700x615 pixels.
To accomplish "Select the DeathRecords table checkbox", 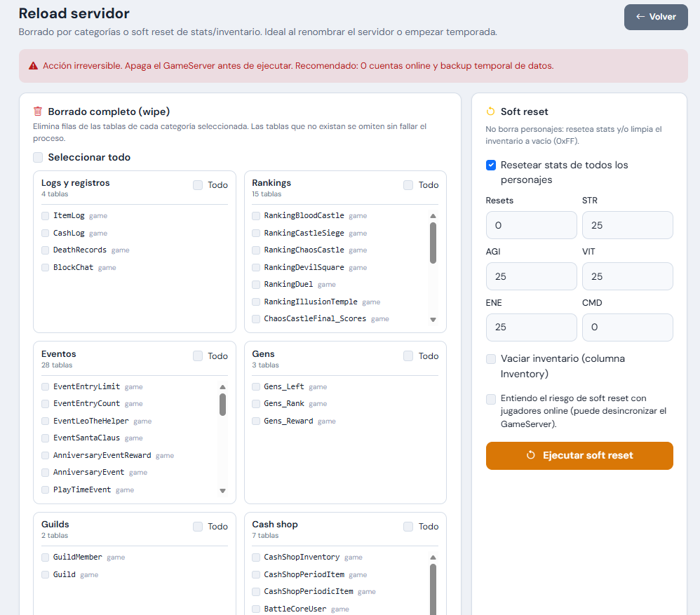I will click(x=45, y=250).
